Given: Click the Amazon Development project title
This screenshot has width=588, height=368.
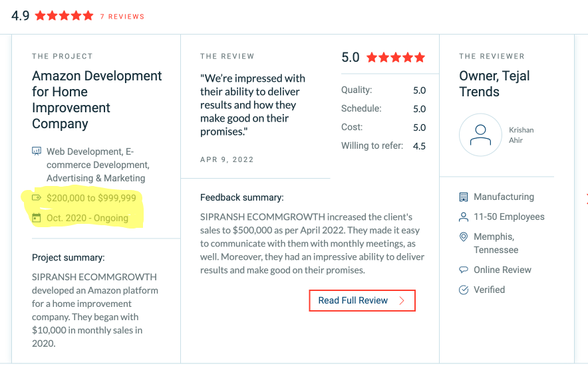Looking at the screenshot, I should pos(96,100).
